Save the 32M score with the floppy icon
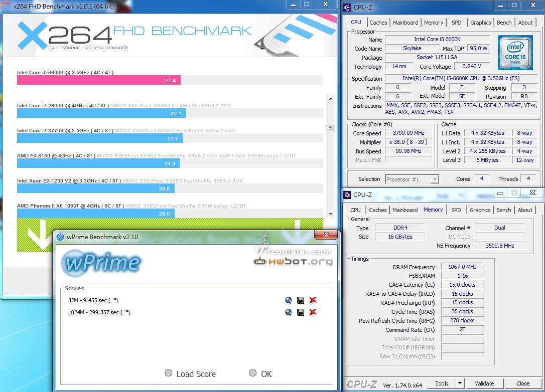 pos(301,300)
